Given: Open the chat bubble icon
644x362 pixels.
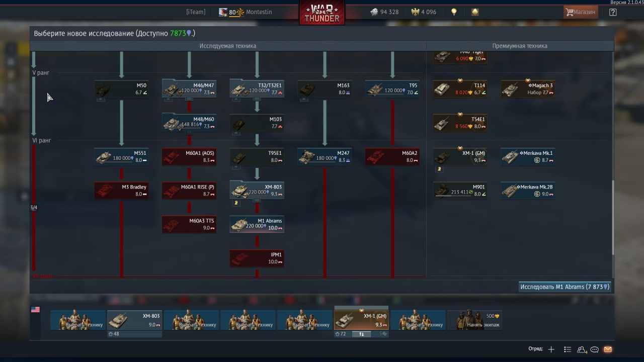Looking at the screenshot, I should coord(595,349).
